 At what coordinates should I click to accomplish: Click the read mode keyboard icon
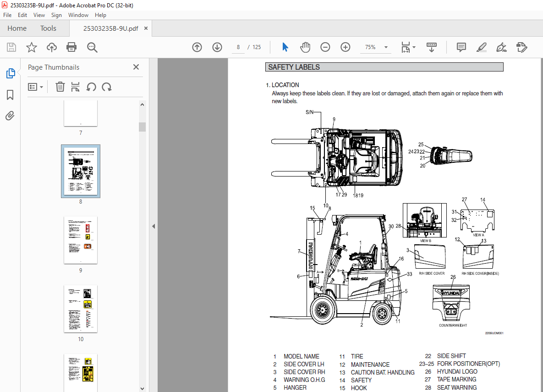point(432,47)
